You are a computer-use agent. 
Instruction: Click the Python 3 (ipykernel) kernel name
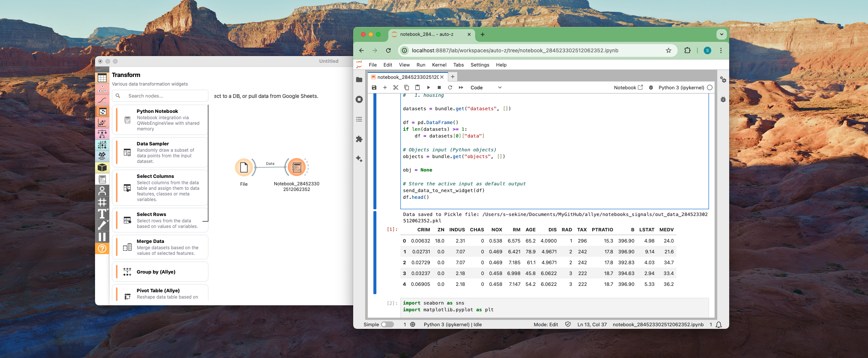click(681, 87)
